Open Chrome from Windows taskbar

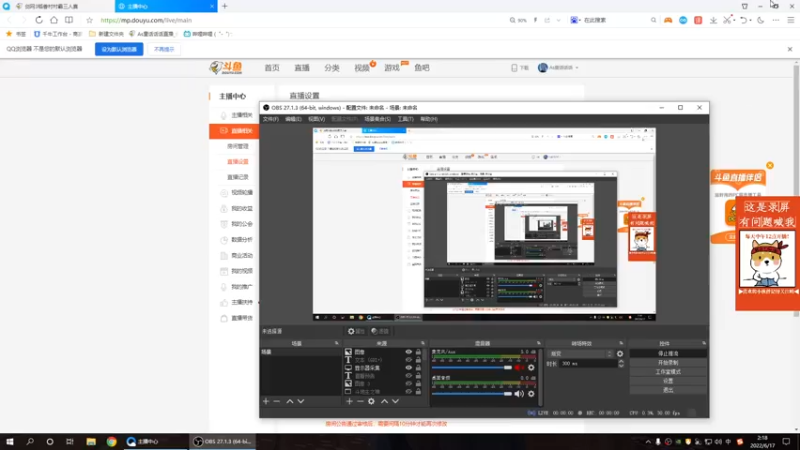click(111, 441)
